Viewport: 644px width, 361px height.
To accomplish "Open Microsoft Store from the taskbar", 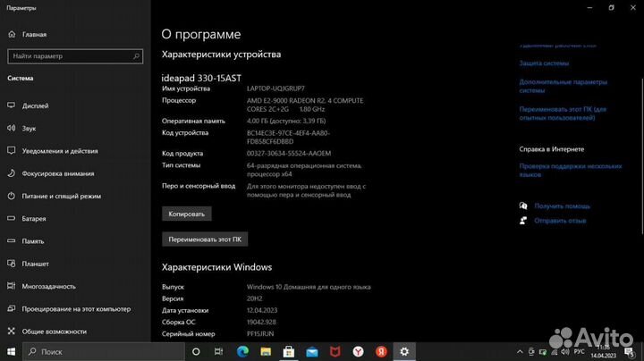I will [x=289, y=351].
